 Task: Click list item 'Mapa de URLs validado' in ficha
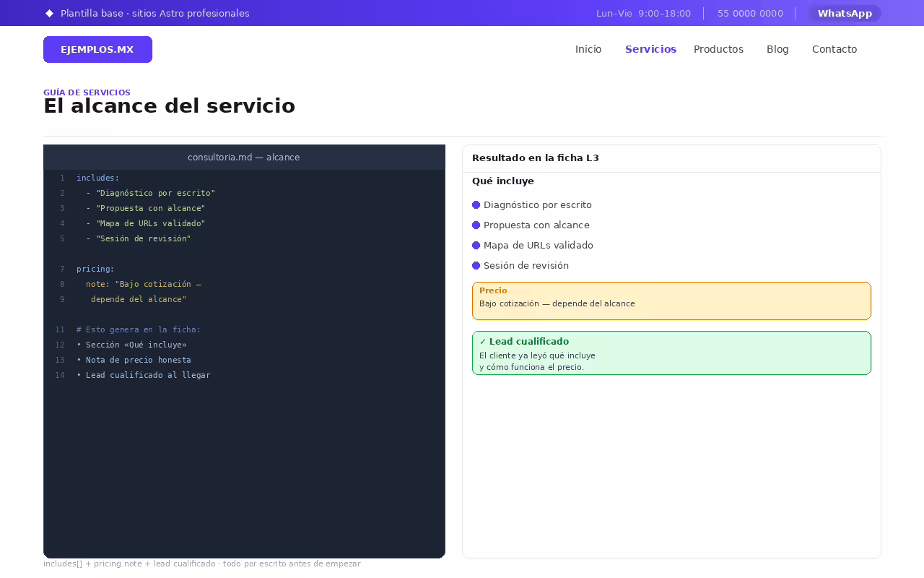(539, 246)
